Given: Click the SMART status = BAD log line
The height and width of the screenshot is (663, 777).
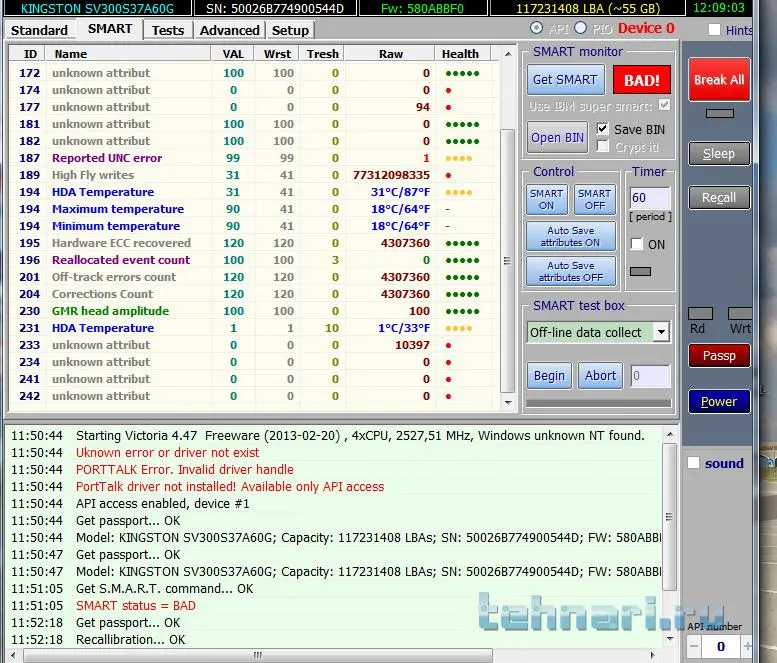Looking at the screenshot, I should tap(135, 606).
